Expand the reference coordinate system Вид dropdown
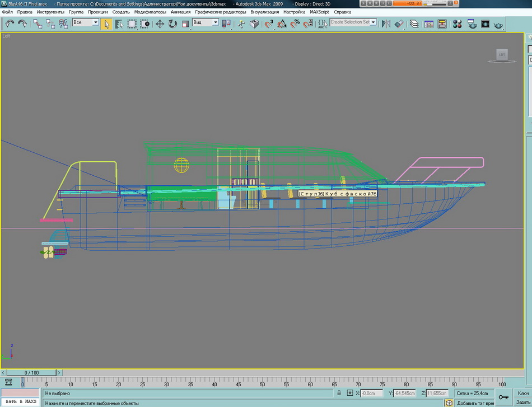 click(205, 22)
